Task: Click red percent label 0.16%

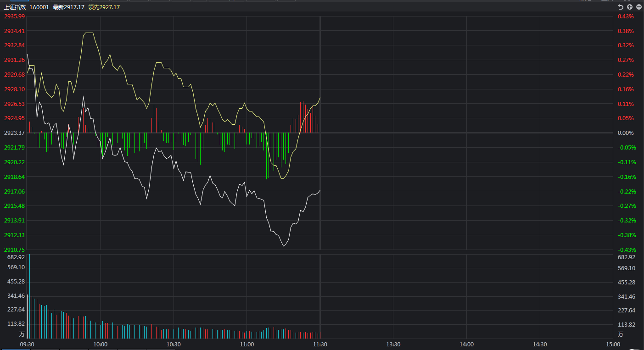Action: point(626,89)
